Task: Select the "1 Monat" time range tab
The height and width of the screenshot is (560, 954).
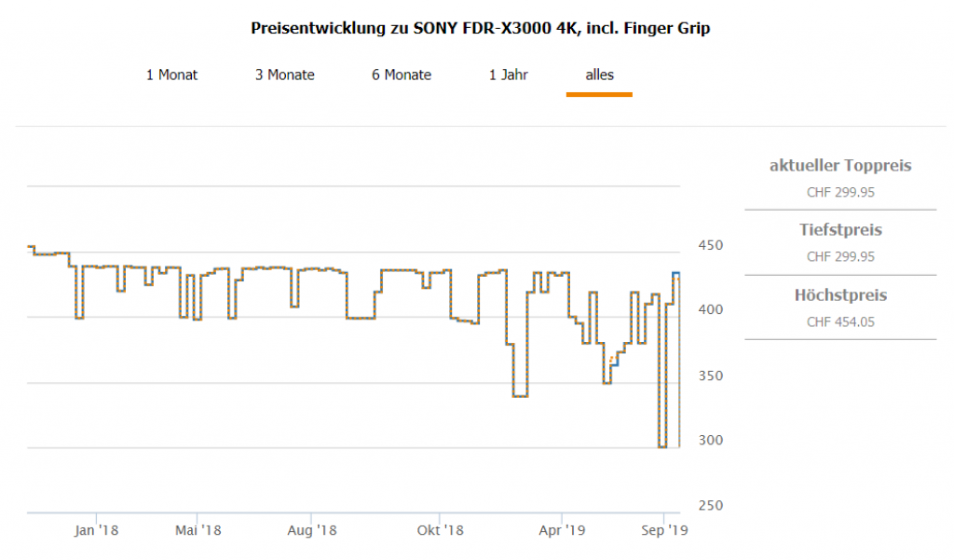Action: (172, 75)
